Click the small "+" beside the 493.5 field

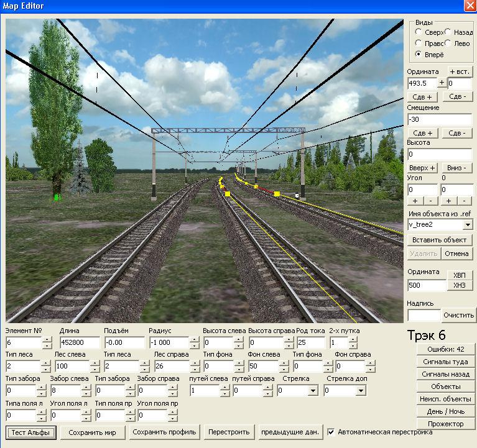pos(442,83)
